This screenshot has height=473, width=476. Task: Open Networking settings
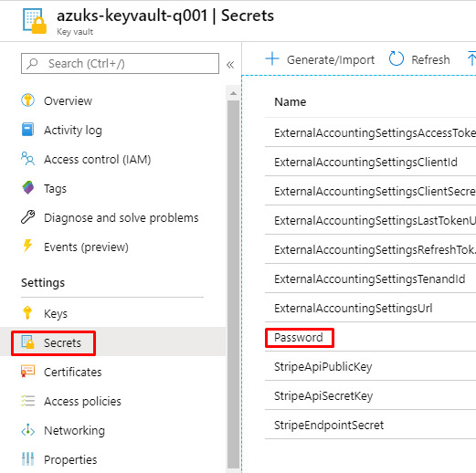click(x=74, y=431)
